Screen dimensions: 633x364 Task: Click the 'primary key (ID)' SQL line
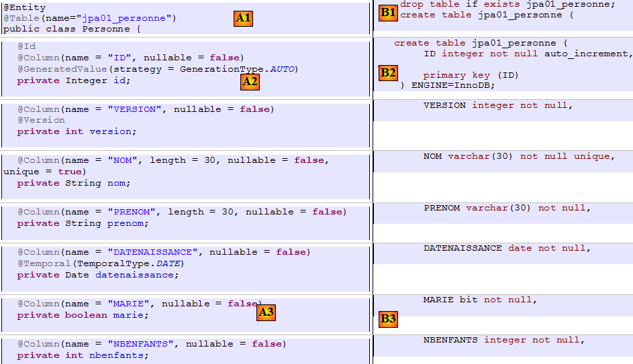coord(471,75)
